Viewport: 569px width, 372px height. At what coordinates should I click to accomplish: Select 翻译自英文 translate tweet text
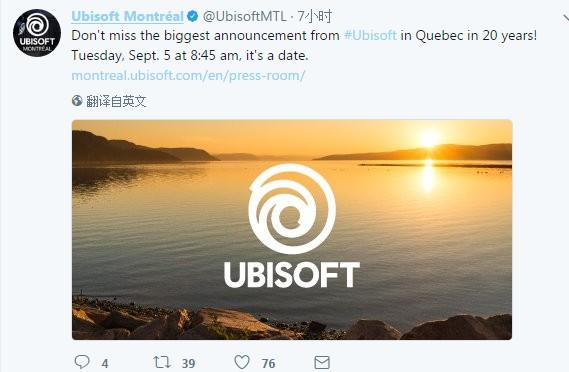[x=116, y=101]
